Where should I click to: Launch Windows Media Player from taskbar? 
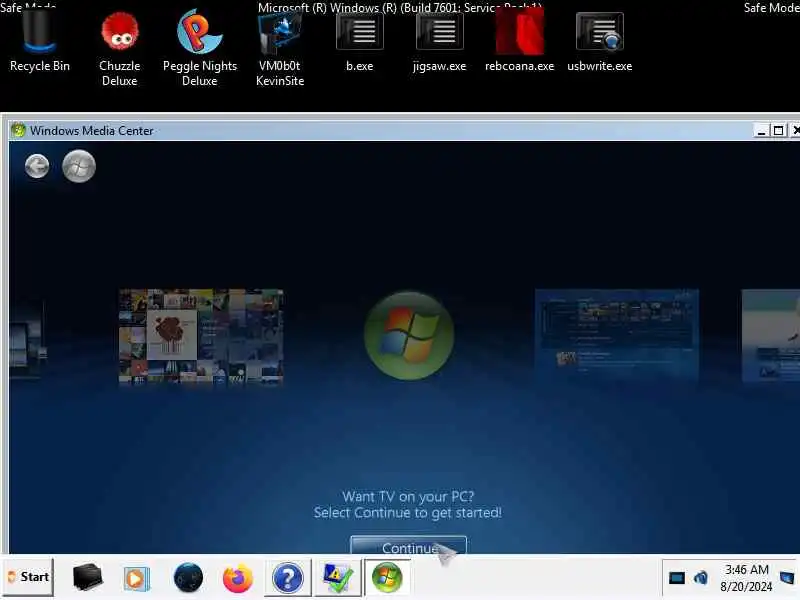tap(136, 579)
